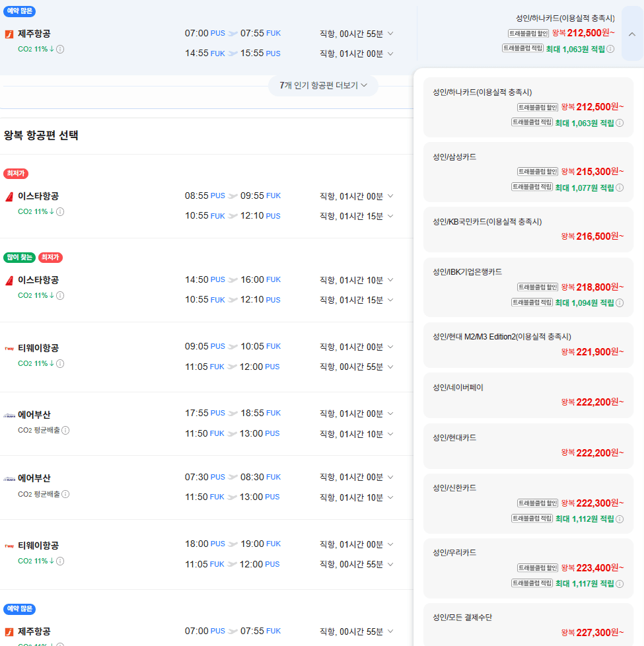
Task: Expand details of 07:00 PUS 직항 00시간 55분 top flight
Action: click(x=390, y=34)
